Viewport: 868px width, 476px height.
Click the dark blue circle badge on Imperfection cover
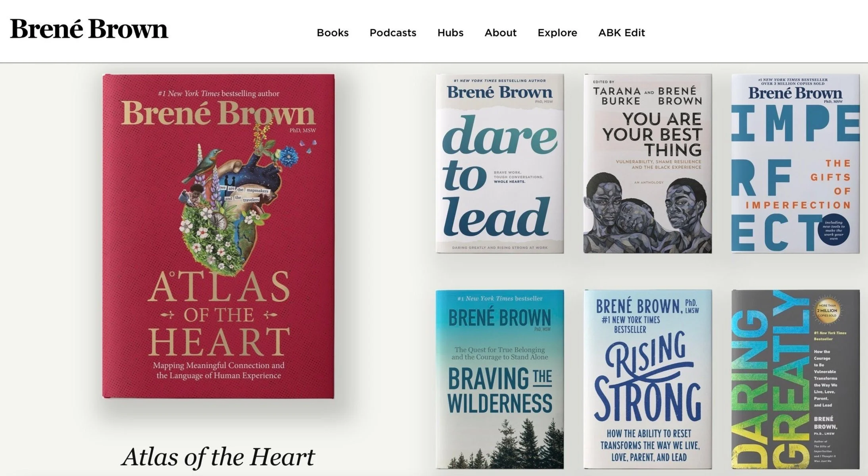tap(833, 230)
